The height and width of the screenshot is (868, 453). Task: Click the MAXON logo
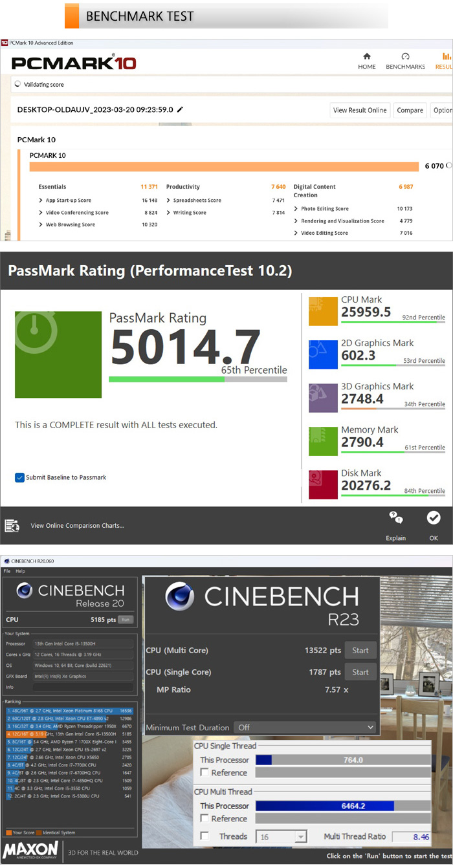[x=30, y=852]
